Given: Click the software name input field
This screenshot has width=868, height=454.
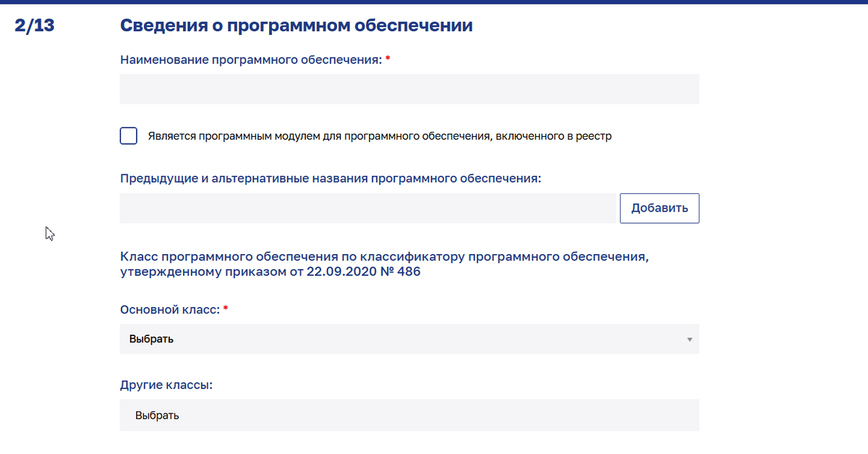Looking at the screenshot, I should 409,89.
